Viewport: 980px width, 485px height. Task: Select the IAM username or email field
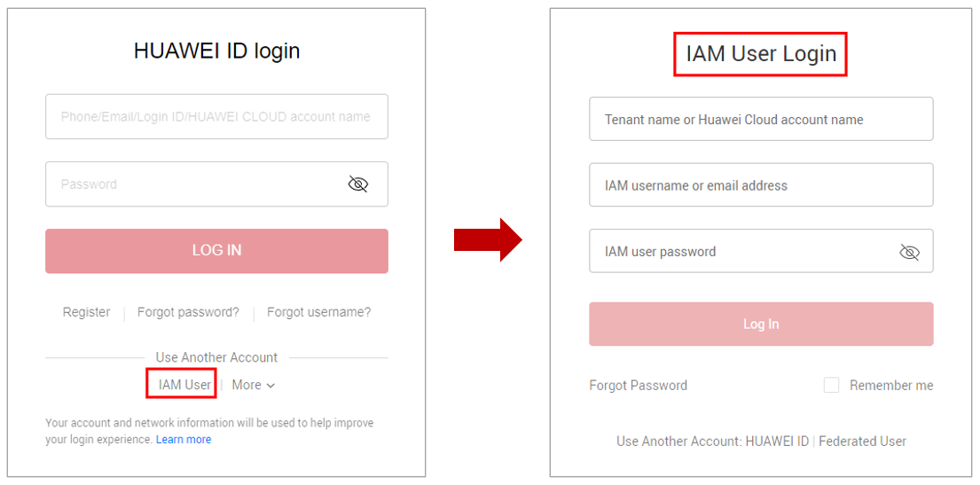pyautogui.click(x=760, y=185)
